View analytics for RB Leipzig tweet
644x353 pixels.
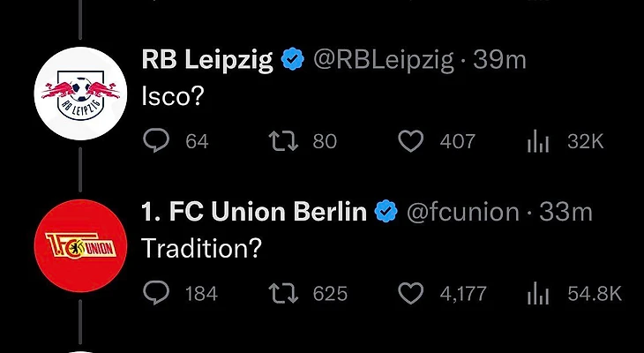click(537, 141)
